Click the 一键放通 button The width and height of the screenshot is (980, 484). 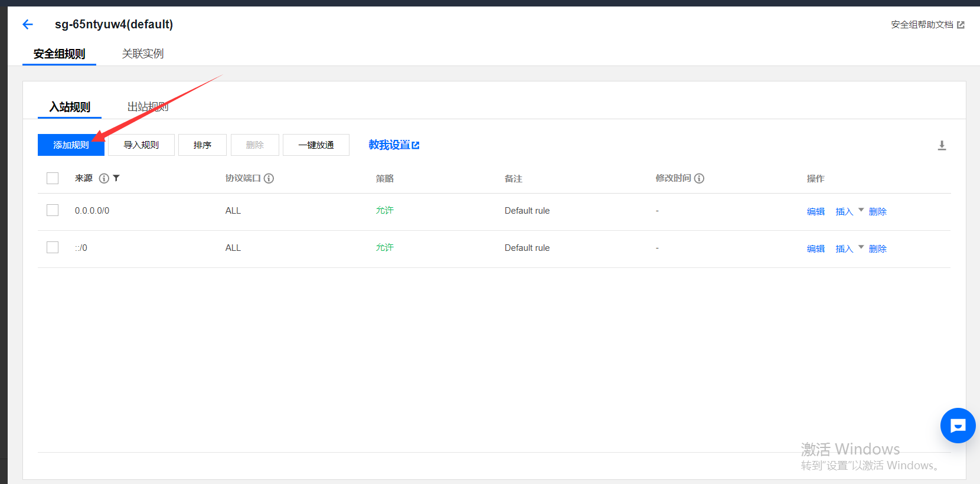(316, 145)
